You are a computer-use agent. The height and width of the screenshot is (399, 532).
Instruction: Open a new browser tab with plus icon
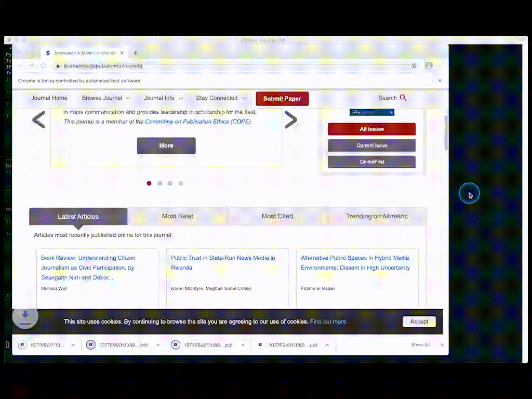136,53
